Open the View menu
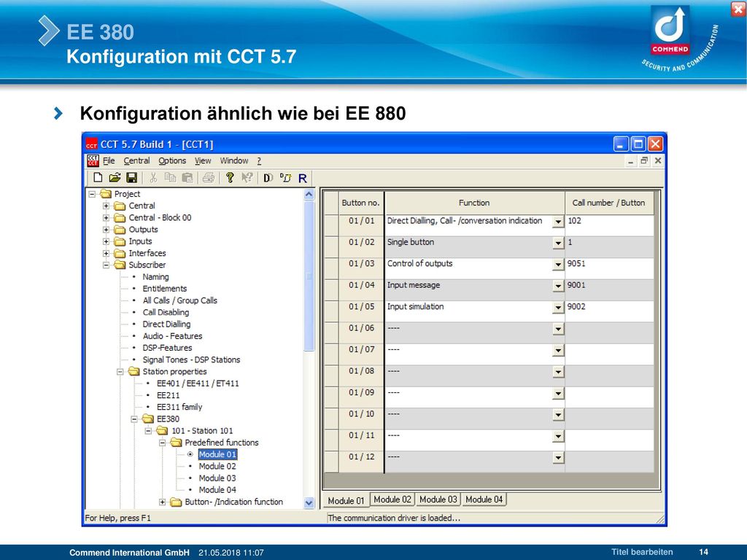The height and width of the screenshot is (560, 747). pos(203,161)
